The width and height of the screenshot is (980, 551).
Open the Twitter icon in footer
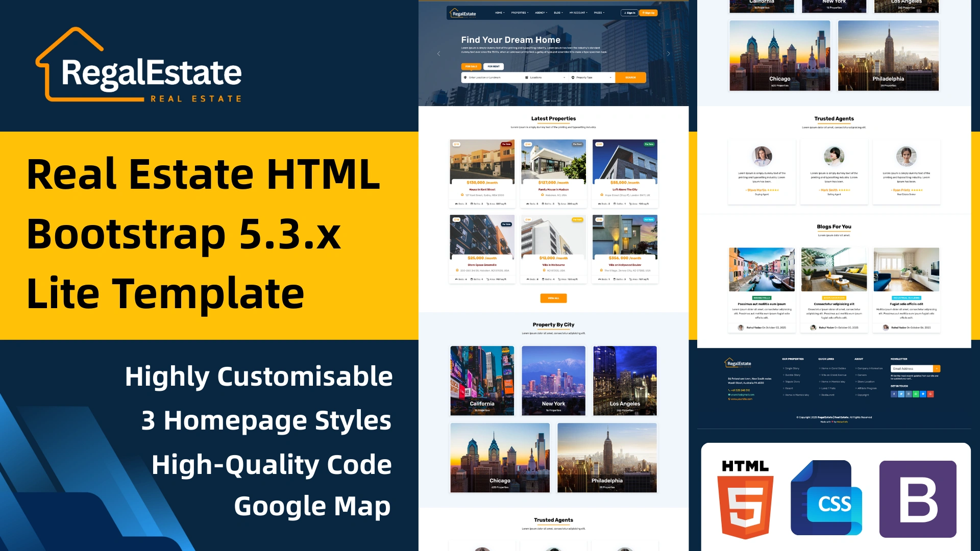(x=901, y=394)
